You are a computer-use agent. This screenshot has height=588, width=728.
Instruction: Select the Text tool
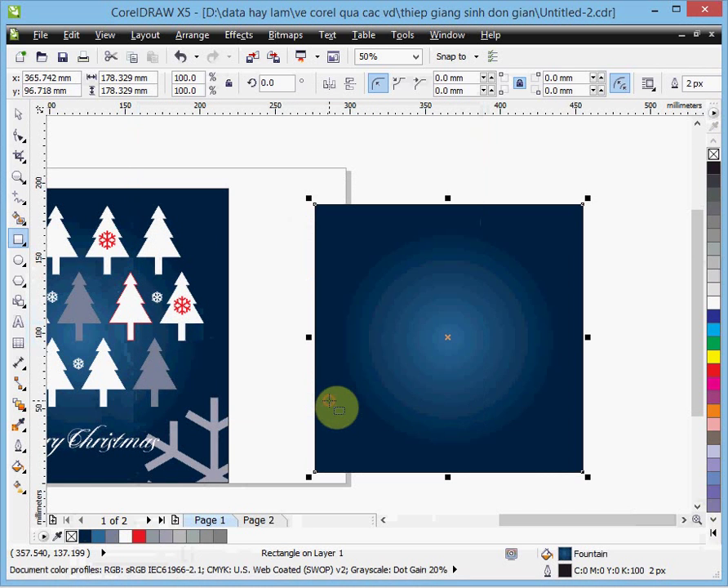18,322
